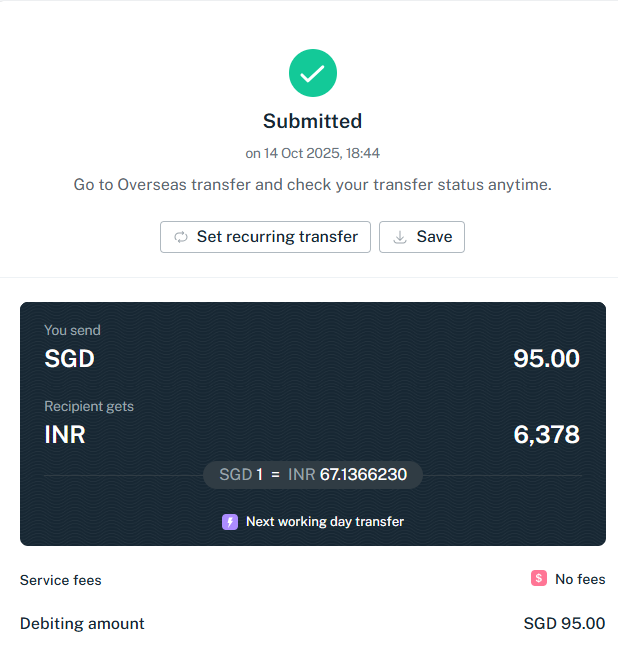Click the green success checkmark icon

click(x=313, y=73)
